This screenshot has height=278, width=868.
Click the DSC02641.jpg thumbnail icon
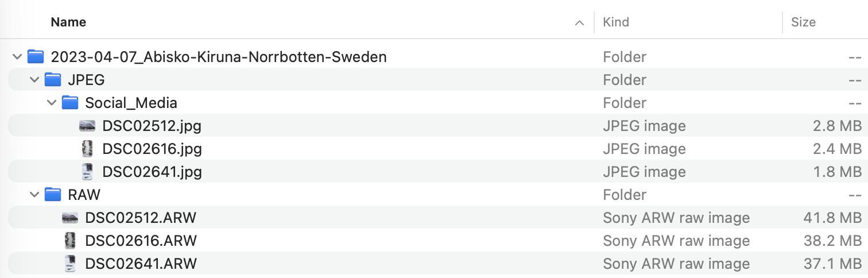[87, 172]
